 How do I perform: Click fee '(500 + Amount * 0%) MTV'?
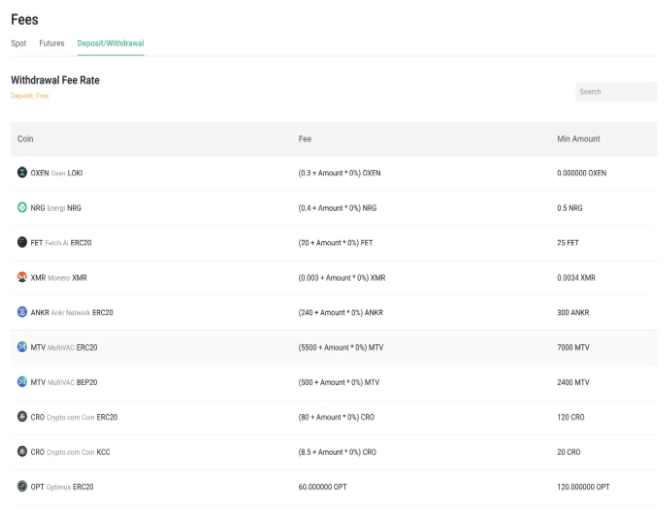click(x=339, y=382)
